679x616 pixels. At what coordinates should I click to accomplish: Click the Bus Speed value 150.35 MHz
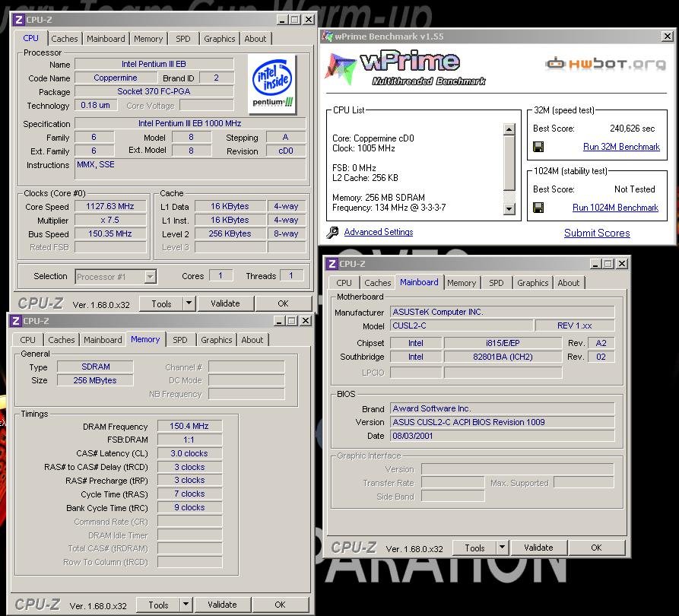coord(110,233)
